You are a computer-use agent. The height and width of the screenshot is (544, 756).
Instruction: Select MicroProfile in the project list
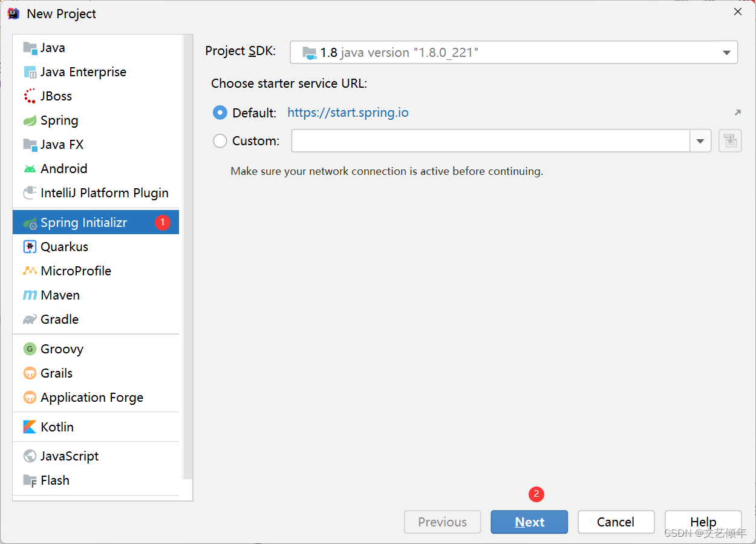96,271
